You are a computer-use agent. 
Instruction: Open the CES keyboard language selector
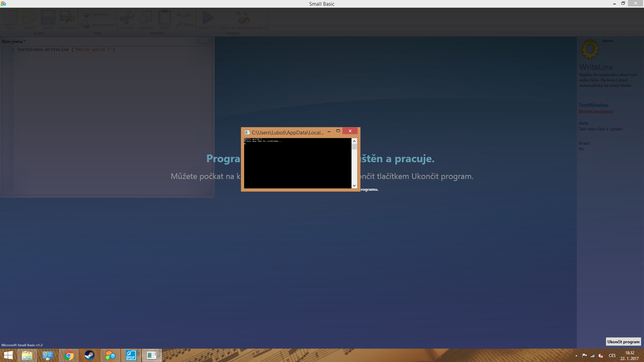click(612, 356)
